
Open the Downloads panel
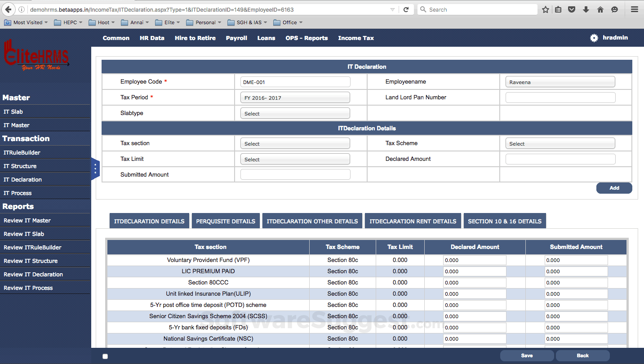[x=586, y=9]
